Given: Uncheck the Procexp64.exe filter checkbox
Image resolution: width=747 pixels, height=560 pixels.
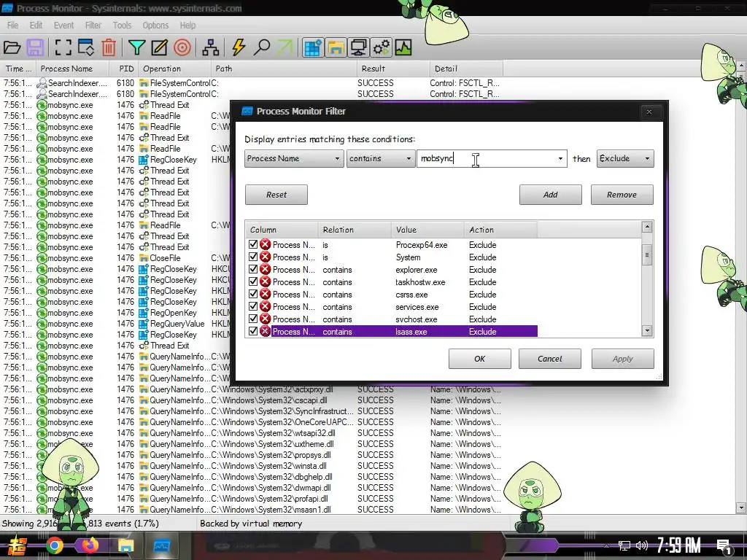Looking at the screenshot, I should pyautogui.click(x=253, y=244).
